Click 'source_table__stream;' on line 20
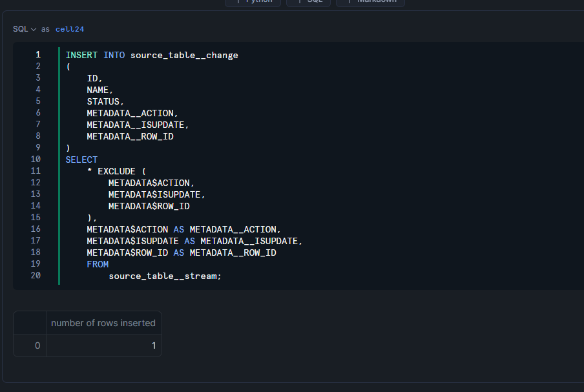 pos(165,276)
